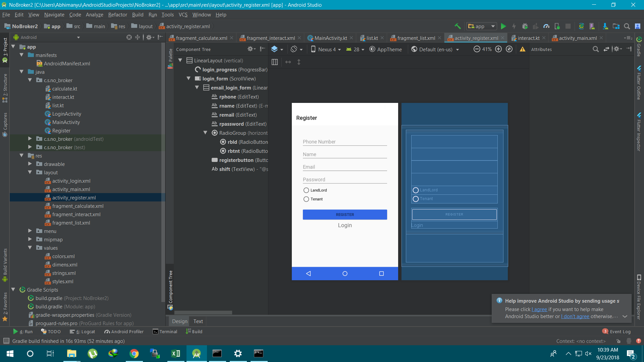Open the AVD Manager icon
This screenshot has width=644, height=362.
tap(592, 26)
